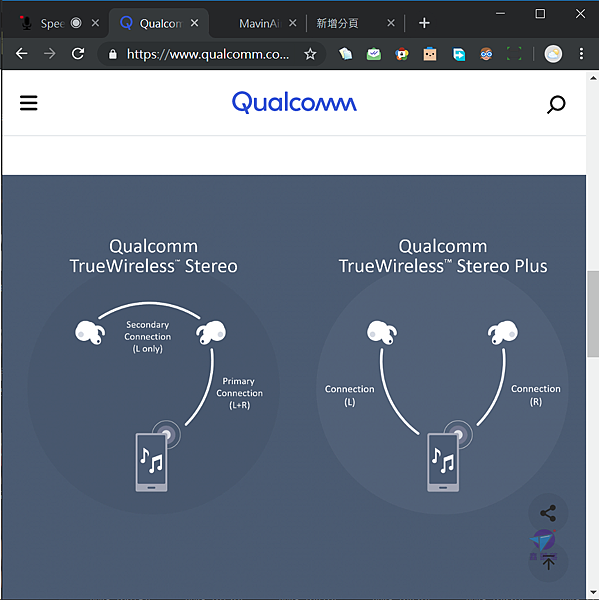Bookmark page using star icon
This screenshot has height=600, width=599.
[310, 54]
